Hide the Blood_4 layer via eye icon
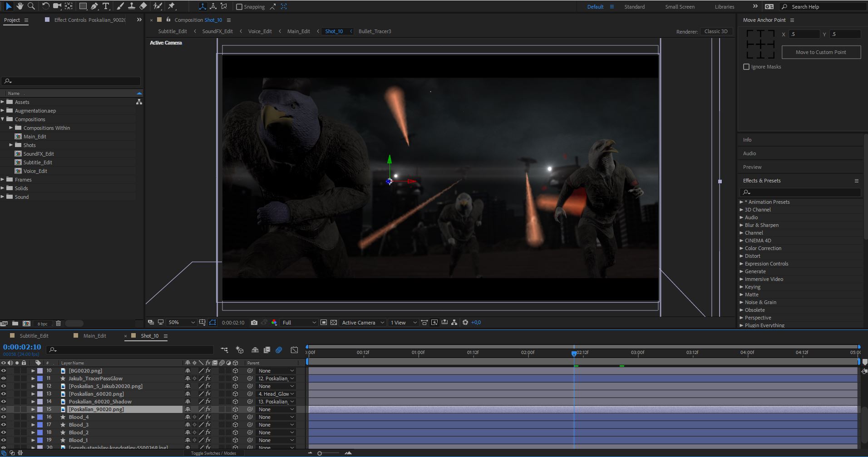 point(4,417)
